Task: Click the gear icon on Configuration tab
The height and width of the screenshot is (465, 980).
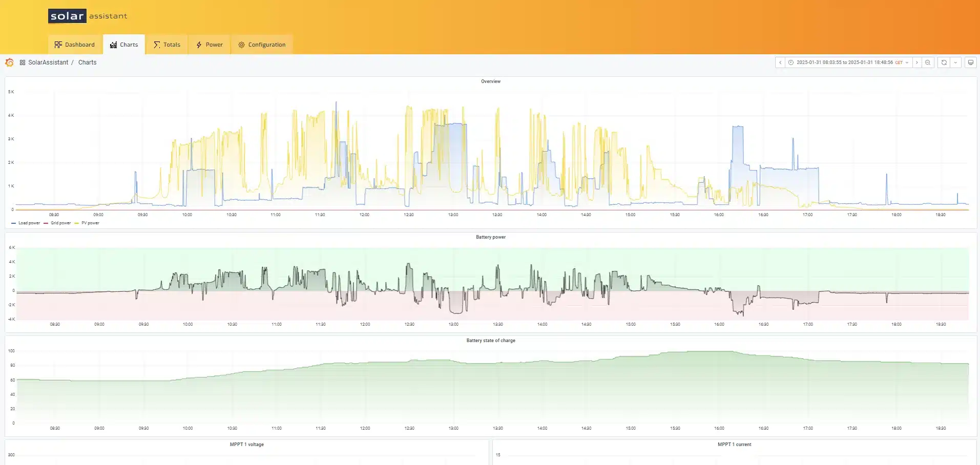Action: pos(242,45)
